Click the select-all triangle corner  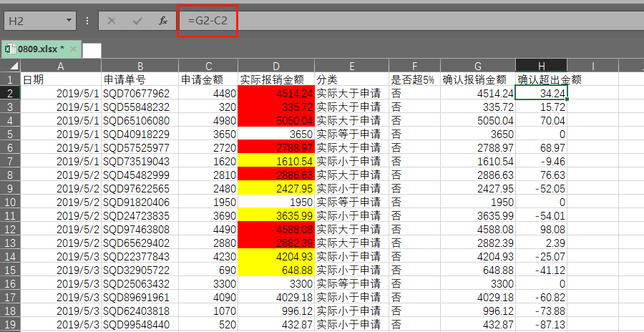14,66
